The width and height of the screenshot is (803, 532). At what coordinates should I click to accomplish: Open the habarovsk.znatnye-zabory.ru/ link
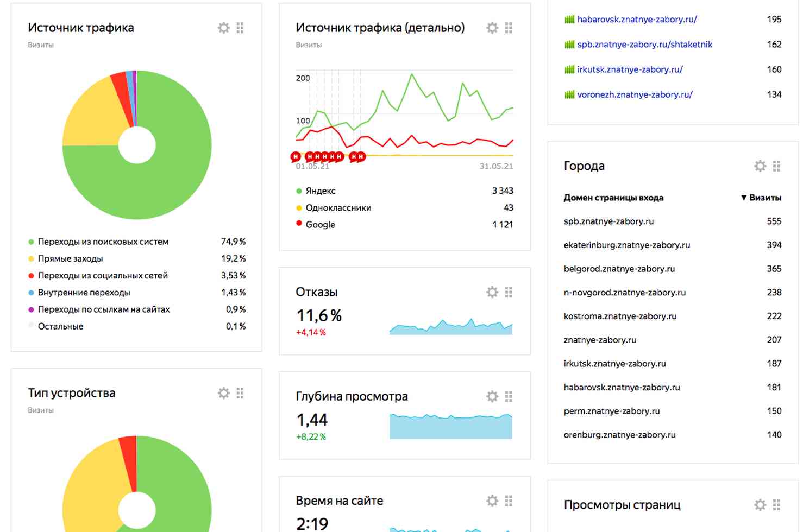636,20
